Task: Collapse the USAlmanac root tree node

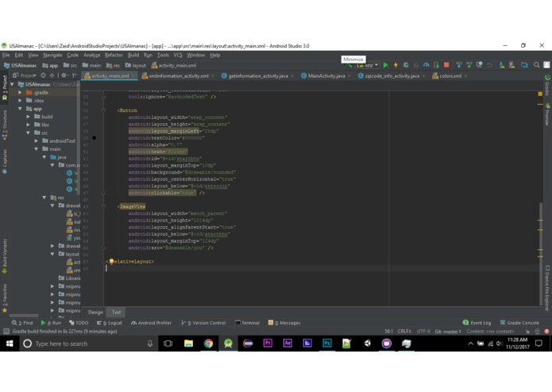Action: point(13,84)
